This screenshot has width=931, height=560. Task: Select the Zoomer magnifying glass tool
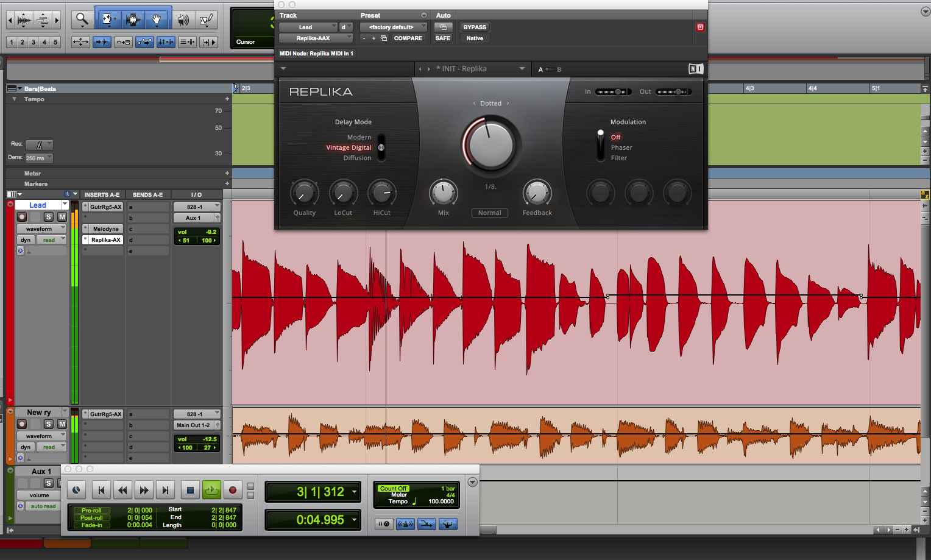tap(81, 20)
